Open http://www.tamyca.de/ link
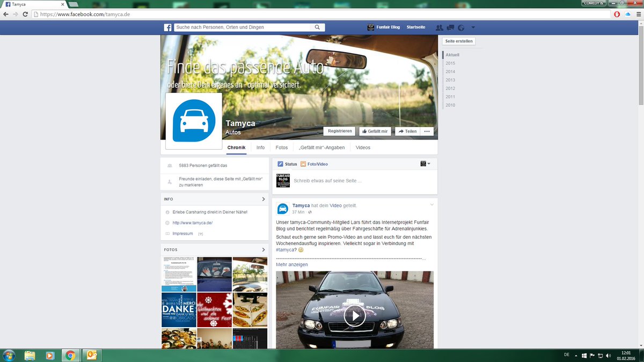 (193, 223)
